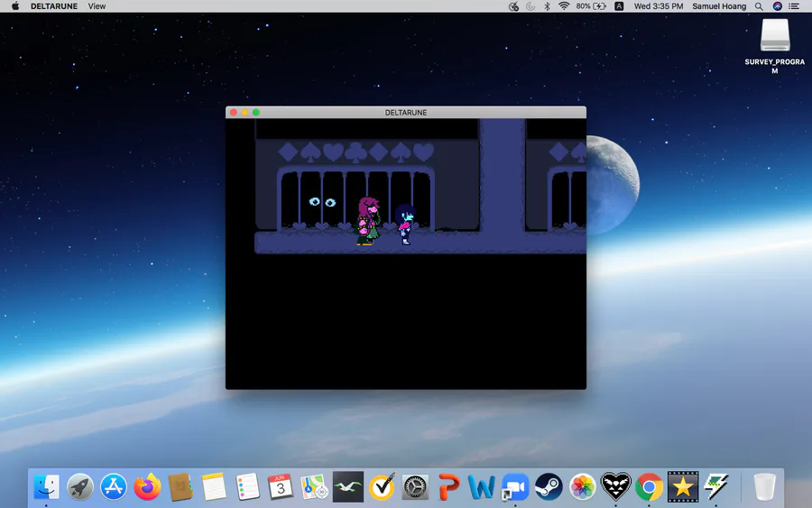Open Calendar showing JUN 3
The width and height of the screenshot is (812, 508).
(x=281, y=486)
